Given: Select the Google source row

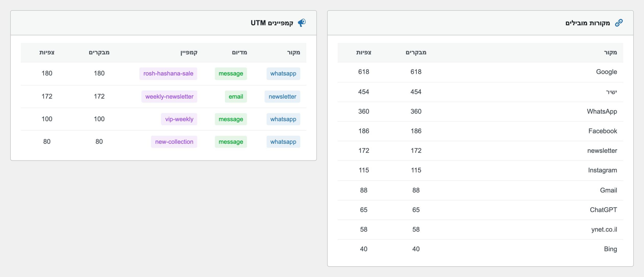Looking at the screenshot, I should point(480,72).
